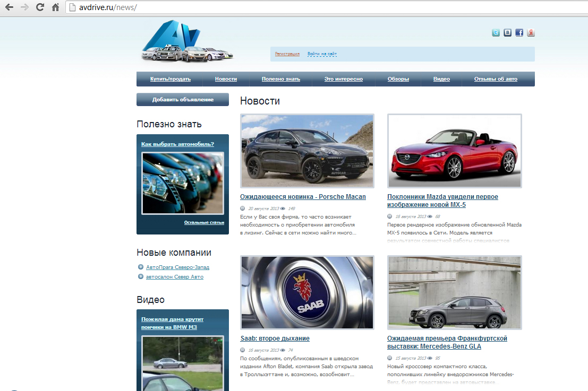588x391 pixels.
Task: Click date text 20 августа 2013
Action: coord(263,208)
